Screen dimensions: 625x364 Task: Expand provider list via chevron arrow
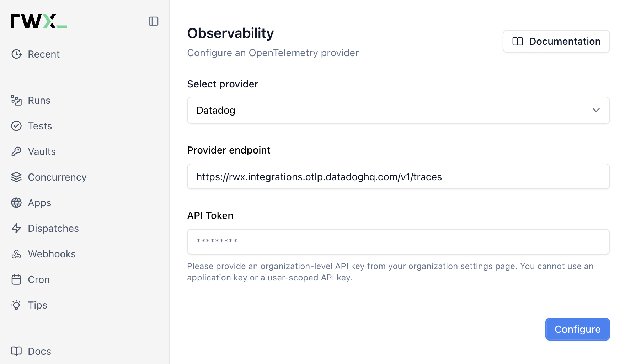tap(596, 110)
